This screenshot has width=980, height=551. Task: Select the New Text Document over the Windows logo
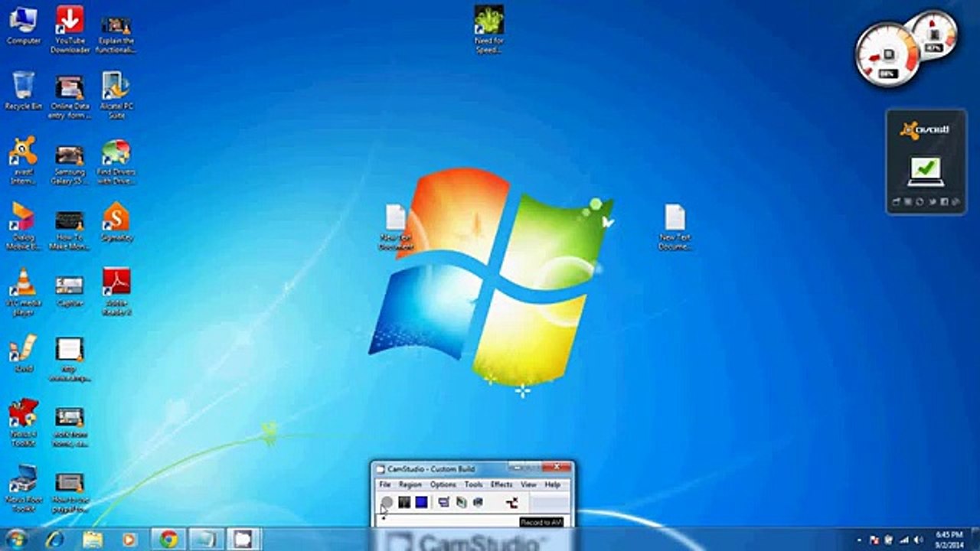[x=396, y=227]
